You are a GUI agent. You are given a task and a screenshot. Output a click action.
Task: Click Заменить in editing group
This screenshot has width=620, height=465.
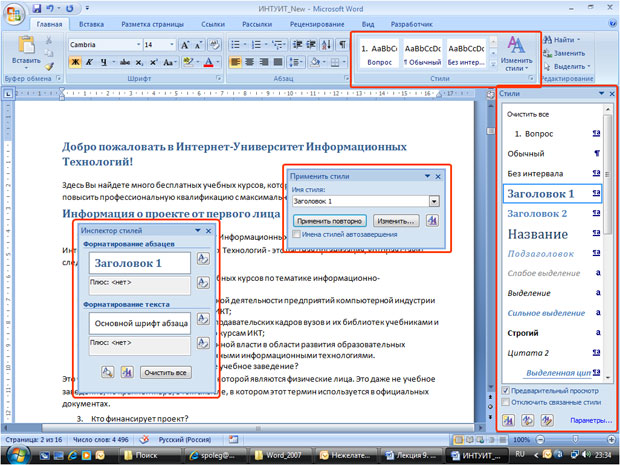564,53
